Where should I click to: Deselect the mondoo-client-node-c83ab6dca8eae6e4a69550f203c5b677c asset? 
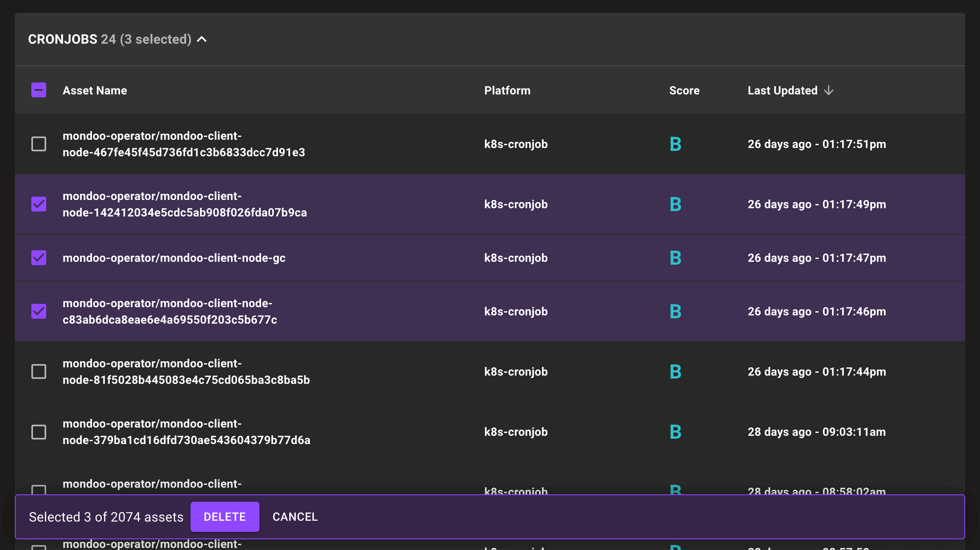[x=38, y=311]
